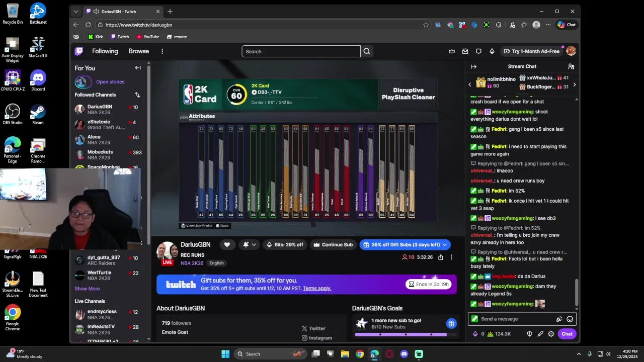Open the browser tab list dropdown
This screenshot has width=644, height=362.
tap(76, 11)
